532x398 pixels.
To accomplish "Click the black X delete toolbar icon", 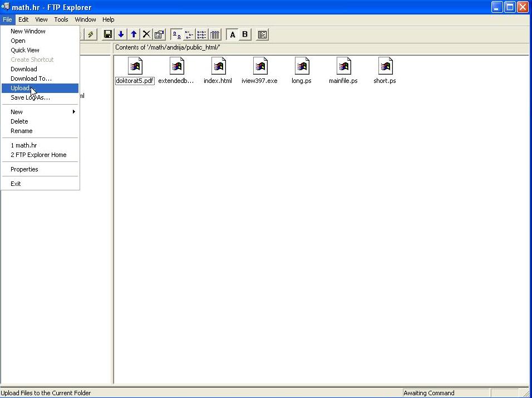I will tap(146, 35).
